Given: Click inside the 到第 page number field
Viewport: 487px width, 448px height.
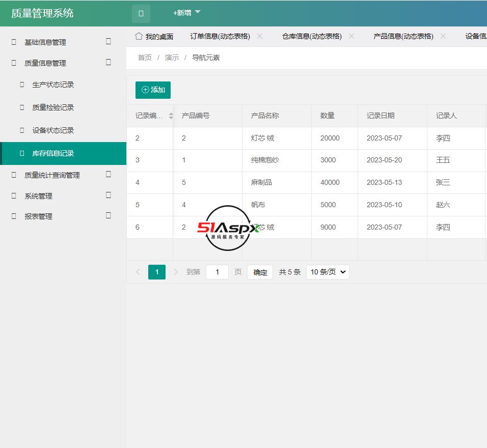Looking at the screenshot, I should pyautogui.click(x=217, y=272).
